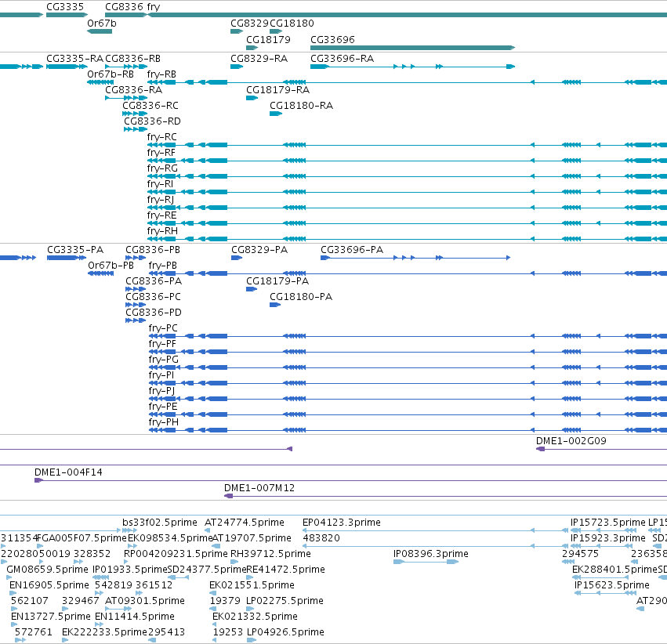Click the 483820 EST label
The width and height of the screenshot is (667, 644).
(321, 538)
